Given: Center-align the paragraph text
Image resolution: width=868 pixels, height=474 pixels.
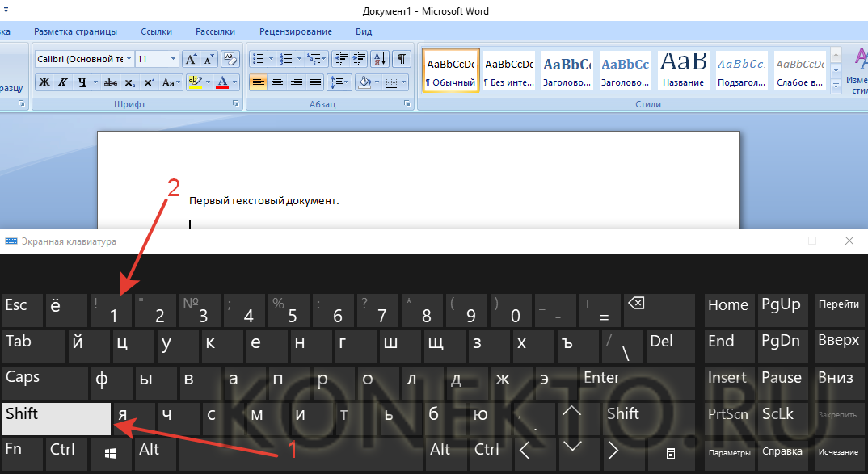Looking at the screenshot, I should (x=277, y=82).
